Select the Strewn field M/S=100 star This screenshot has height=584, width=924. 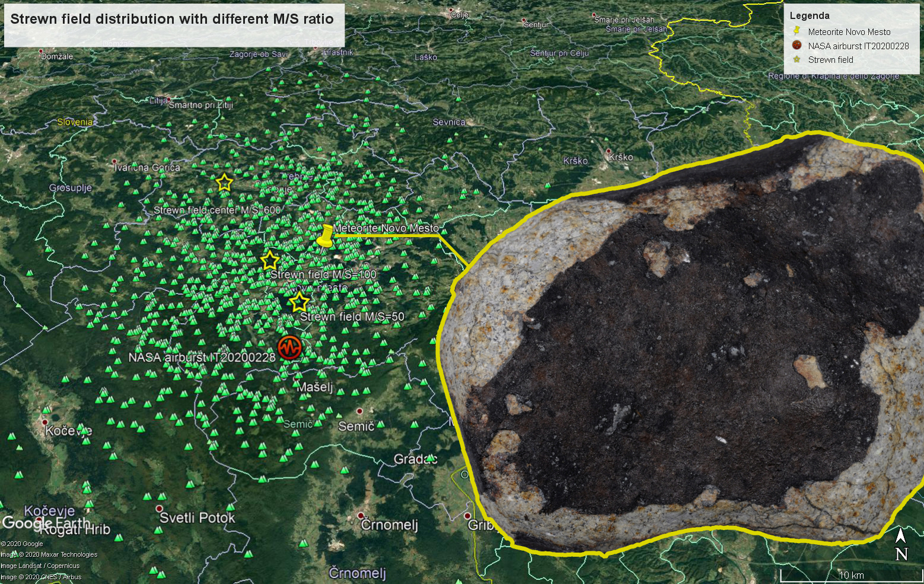point(270,260)
